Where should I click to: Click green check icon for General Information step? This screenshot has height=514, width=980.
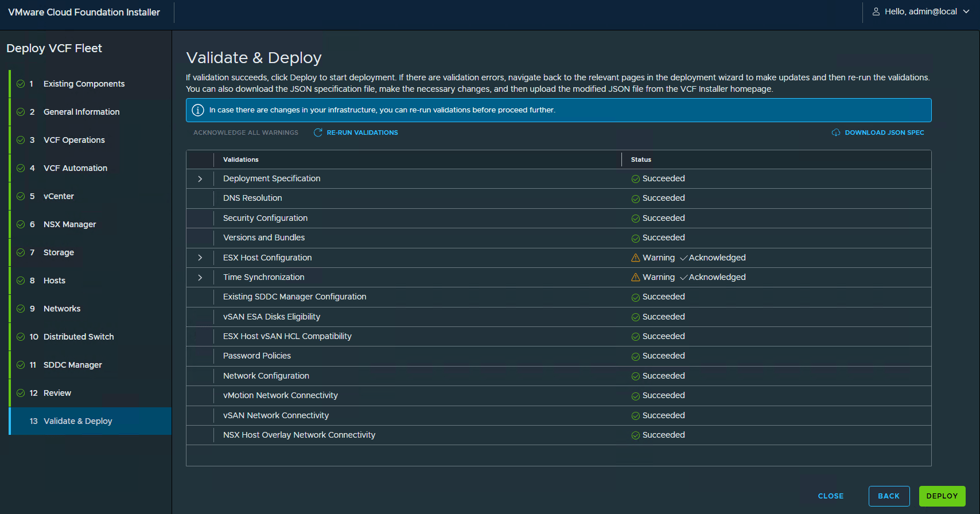pyautogui.click(x=21, y=112)
